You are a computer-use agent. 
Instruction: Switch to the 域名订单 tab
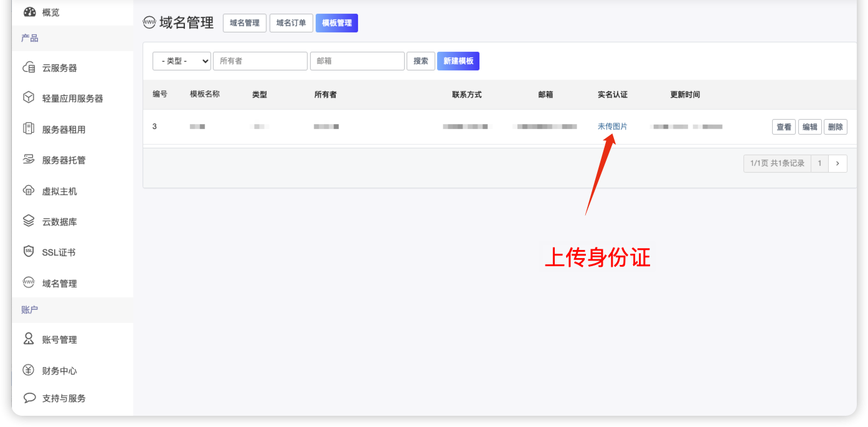point(291,23)
